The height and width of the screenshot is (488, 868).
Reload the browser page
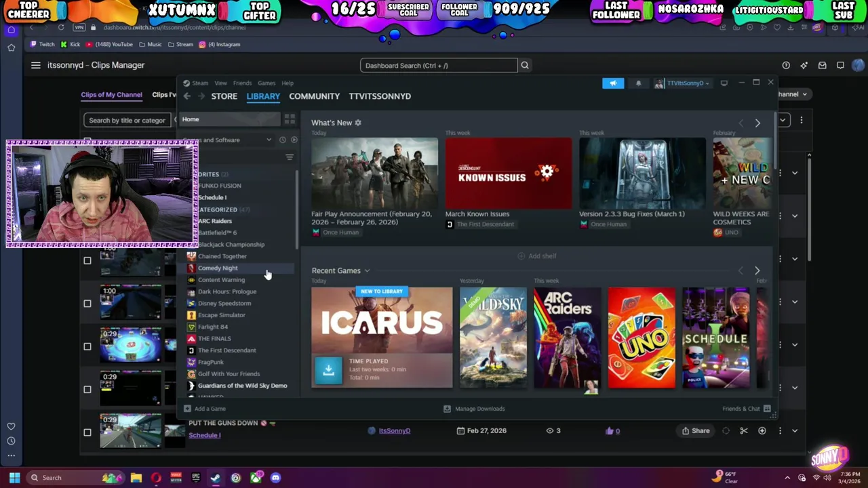point(61,27)
